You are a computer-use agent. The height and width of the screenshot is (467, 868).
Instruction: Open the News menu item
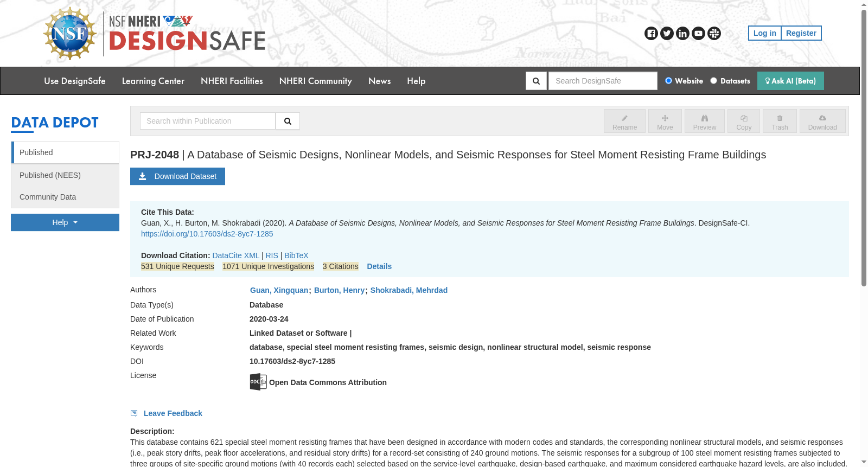click(x=379, y=81)
